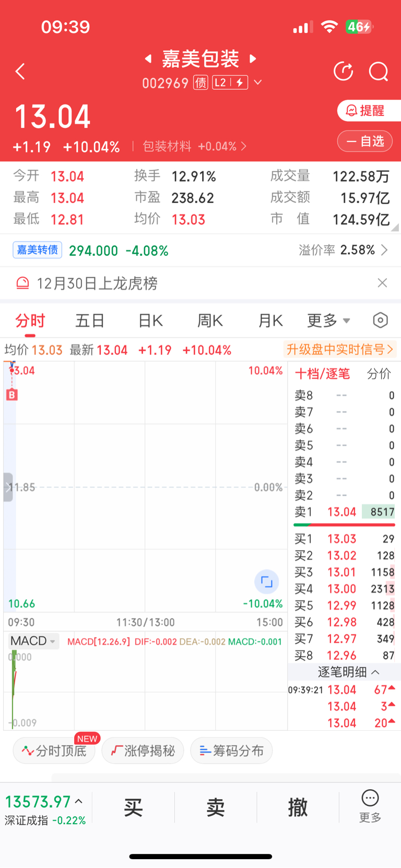Open the search magnifier

(x=379, y=71)
